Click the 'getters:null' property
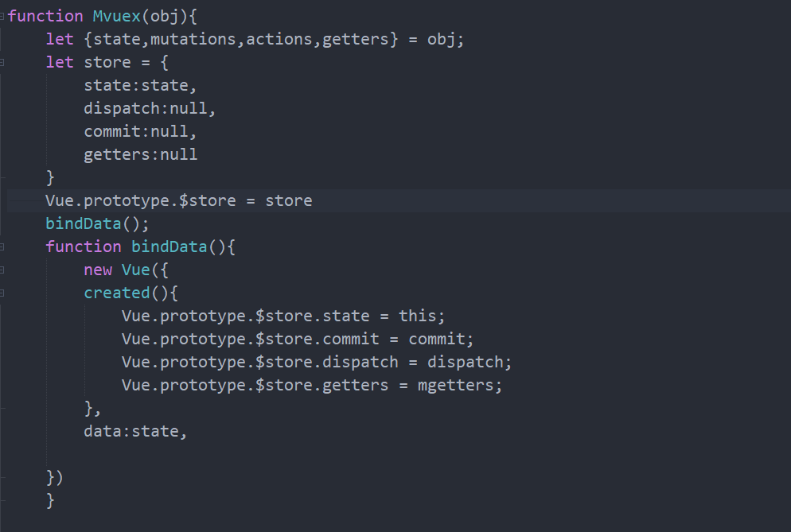The height and width of the screenshot is (532, 791). pos(140,154)
